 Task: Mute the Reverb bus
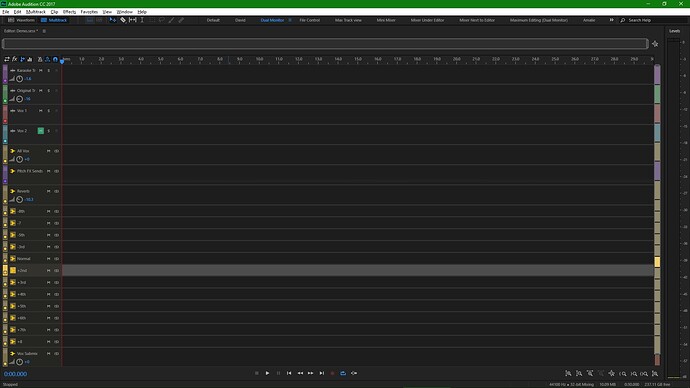tap(48, 191)
